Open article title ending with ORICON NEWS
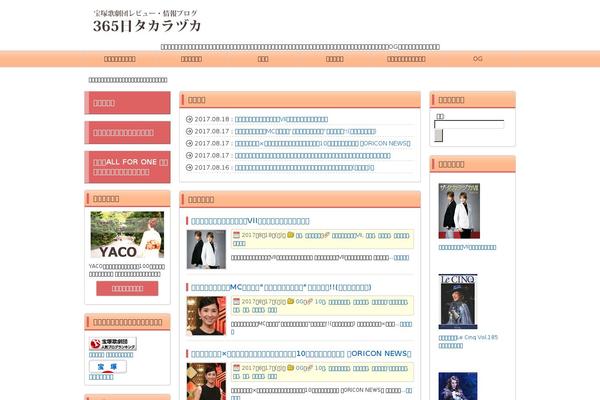The height and width of the screenshot is (400, 600). [301, 353]
